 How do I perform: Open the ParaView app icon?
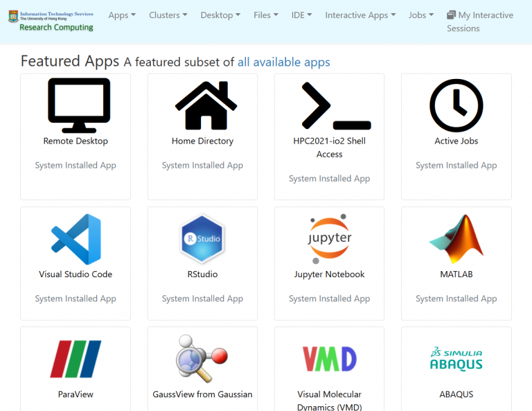tap(76, 359)
